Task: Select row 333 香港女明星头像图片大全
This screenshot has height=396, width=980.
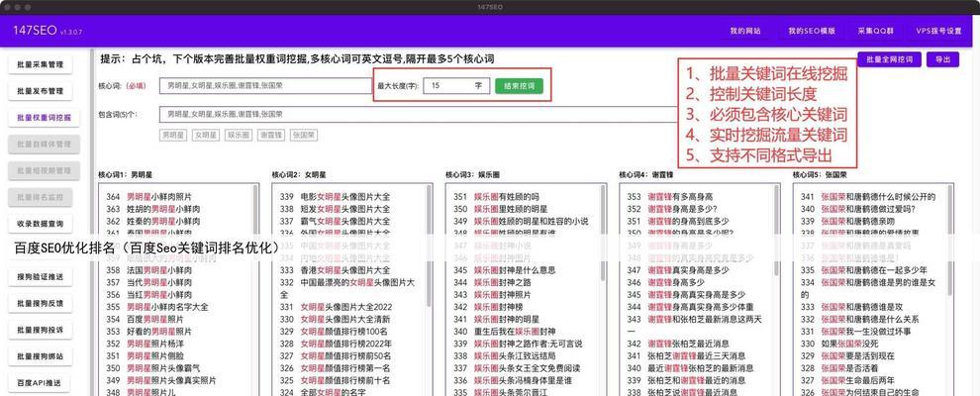Action: [x=335, y=270]
